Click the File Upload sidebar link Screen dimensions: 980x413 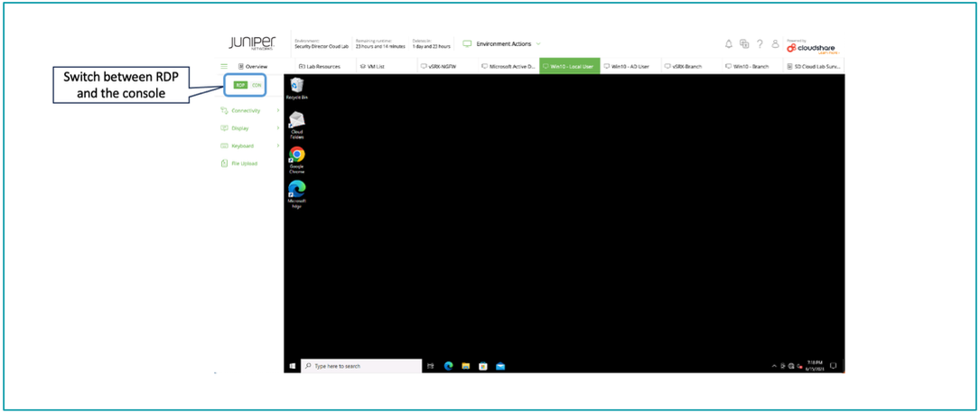tap(244, 164)
